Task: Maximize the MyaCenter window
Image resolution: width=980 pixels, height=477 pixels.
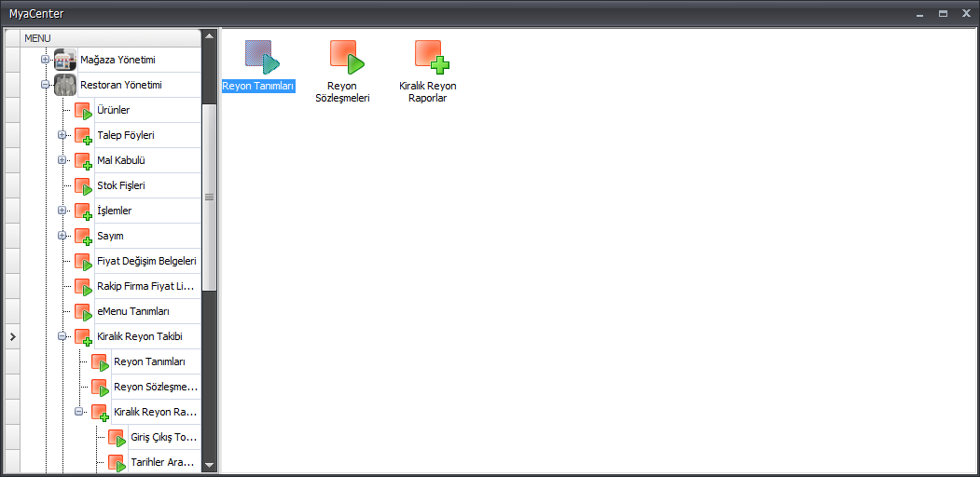Action: [x=943, y=13]
